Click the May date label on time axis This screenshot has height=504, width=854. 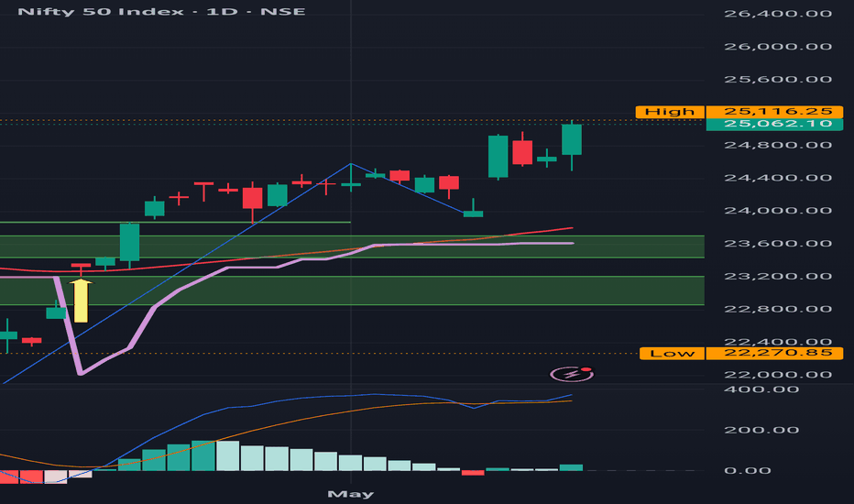(351, 494)
